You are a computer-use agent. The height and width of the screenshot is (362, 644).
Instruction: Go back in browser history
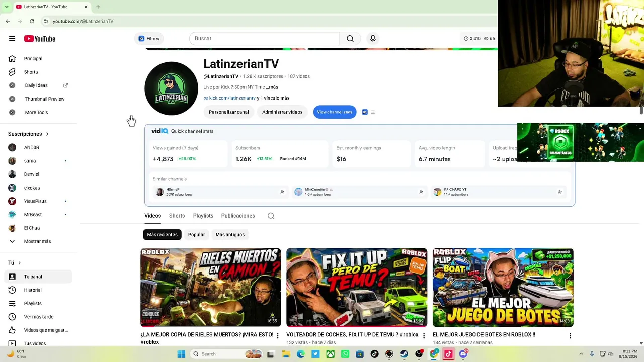(8, 21)
